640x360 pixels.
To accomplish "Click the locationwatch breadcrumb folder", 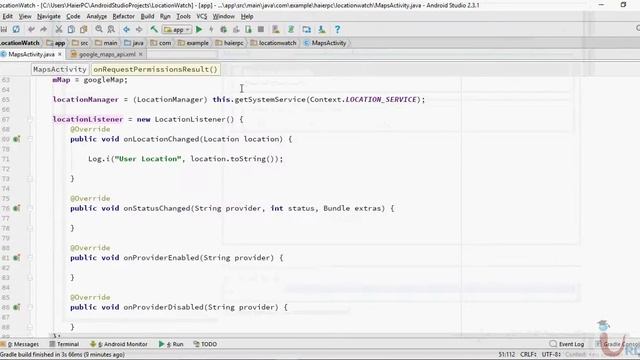I will point(273,43).
